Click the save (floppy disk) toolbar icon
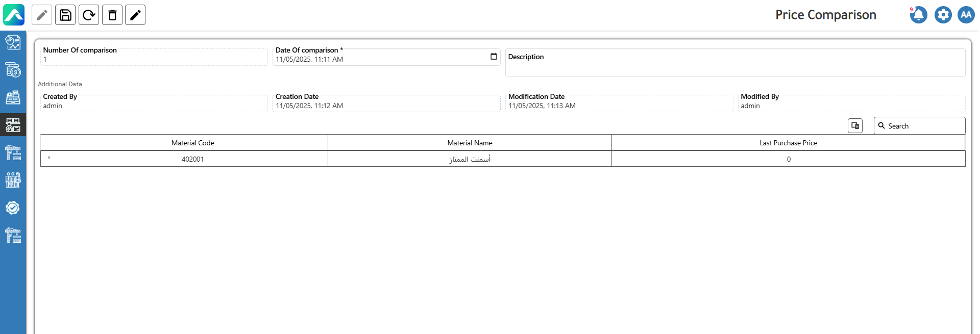 click(x=65, y=15)
